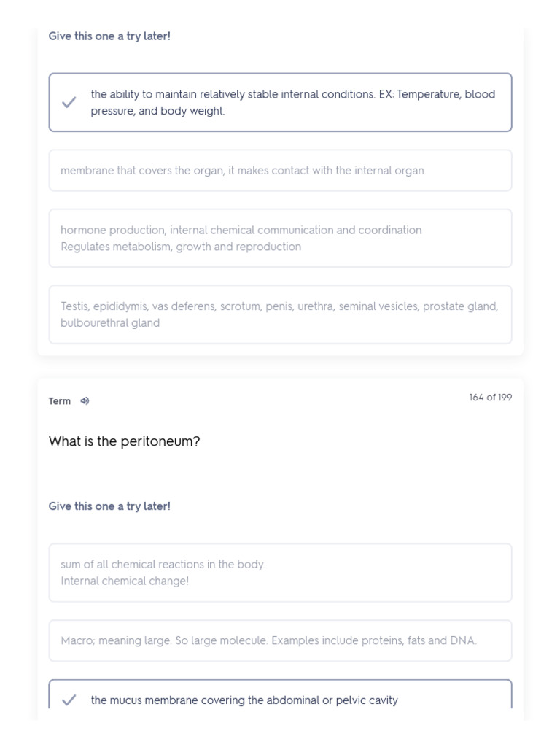Viewport: 560px width, 747px height.
Task: Pick the "Testis, epididymis, vas deferens" option
Action: click(x=280, y=314)
